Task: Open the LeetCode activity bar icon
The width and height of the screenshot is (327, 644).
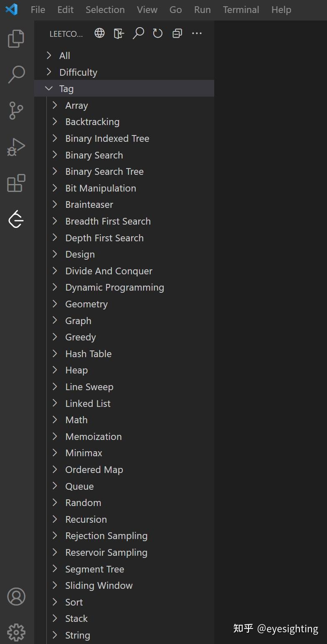Action: click(x=16, y=219)
